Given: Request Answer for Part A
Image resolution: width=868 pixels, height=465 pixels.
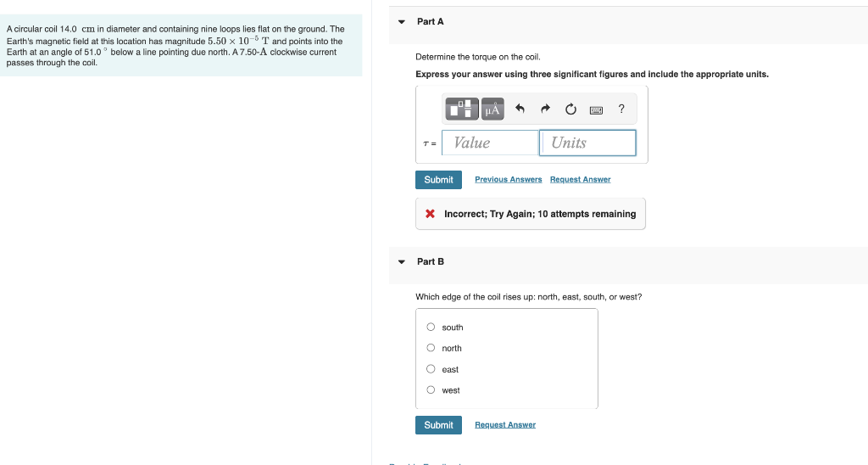Looking at the screenshot, I should click(x=580, y=180).
